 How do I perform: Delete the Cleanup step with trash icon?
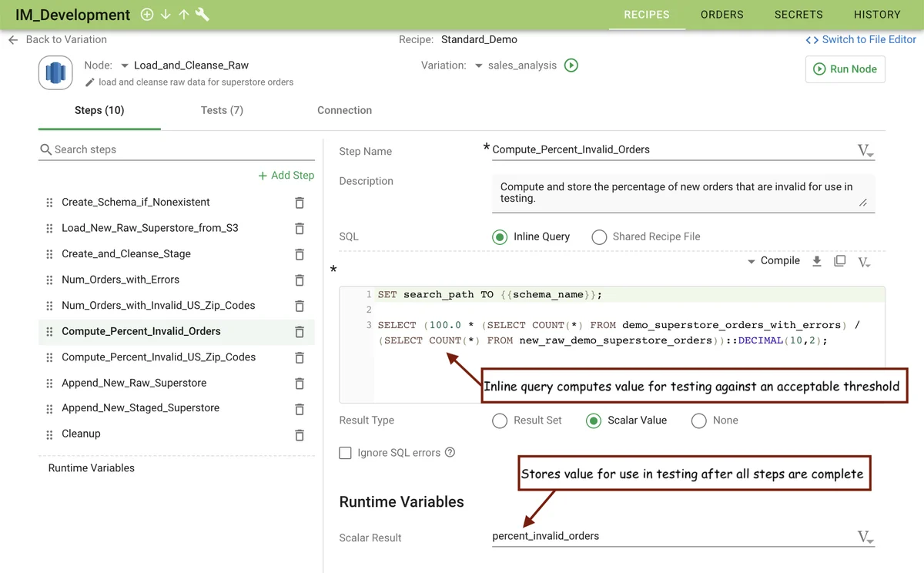pos(300,434)
